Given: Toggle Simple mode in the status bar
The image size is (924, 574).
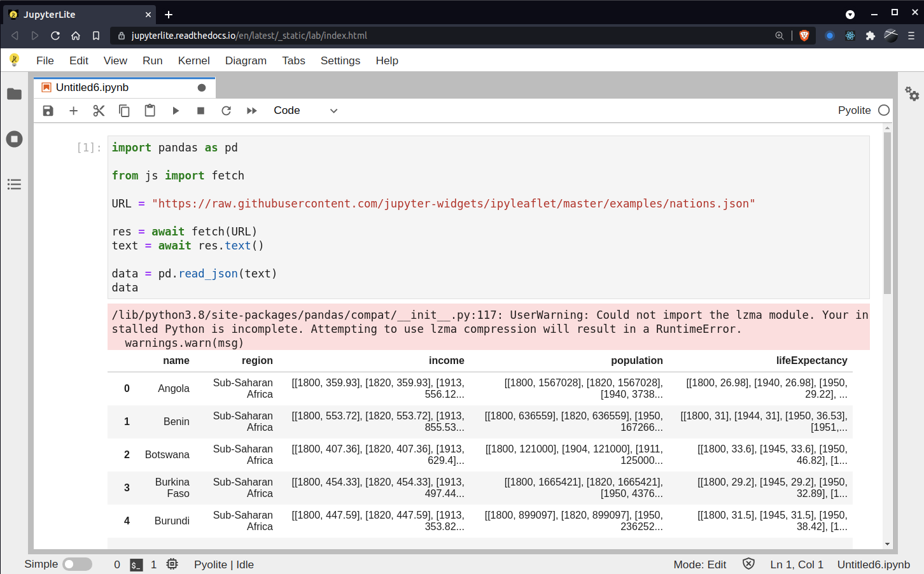Looking at the screenshot, I should pyautogui.click(x=78, y=564).
